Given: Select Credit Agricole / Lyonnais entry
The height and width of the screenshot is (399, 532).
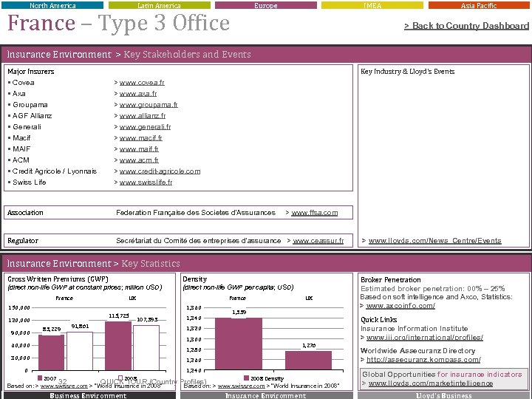Looking at the screenshot, I should tap(54, 171).
